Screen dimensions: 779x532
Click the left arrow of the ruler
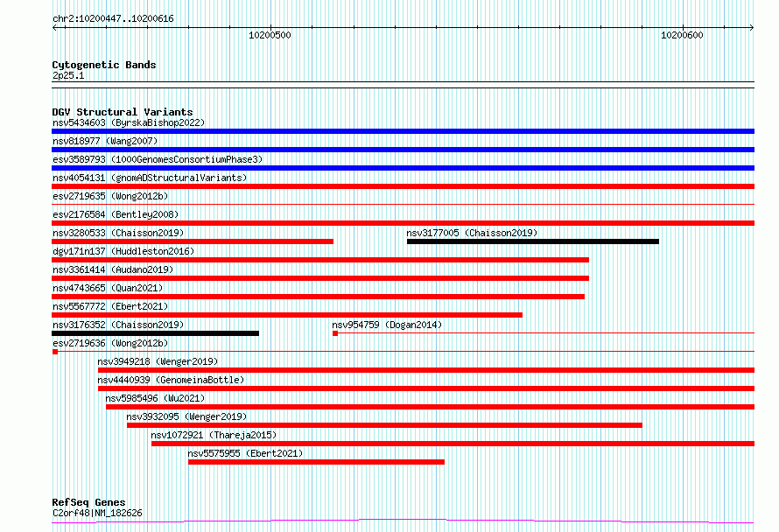54,28
